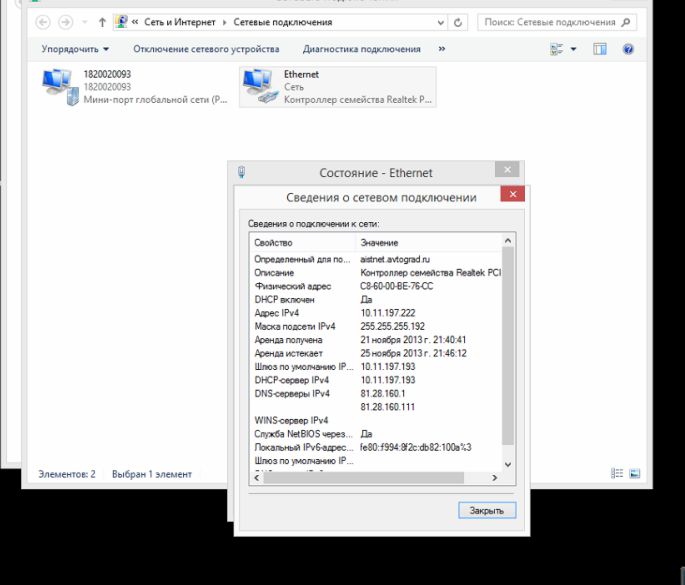The width and height of the screenshot is (685, 585).
Task: Click the value 81.28.160.111
Action: pyautogui.click(x=387, y=407)
